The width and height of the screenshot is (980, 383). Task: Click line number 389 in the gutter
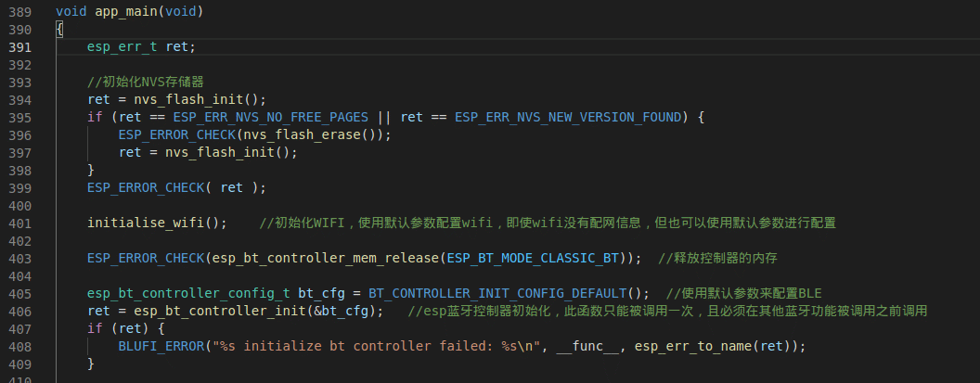point(20,12)
